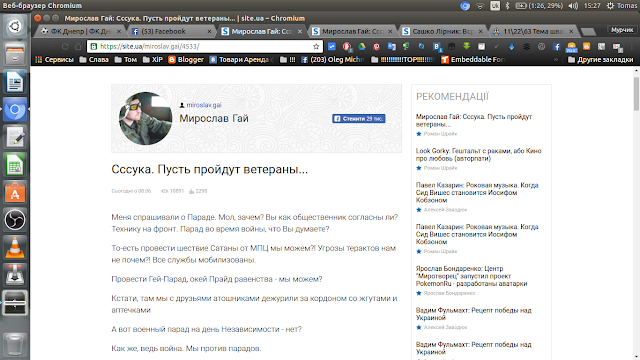Open 'Ярослав Бондаренко: Центр Миротворец' recommendation
The width and height of the screenshot is (640, 360).
(x=471, y=276)
